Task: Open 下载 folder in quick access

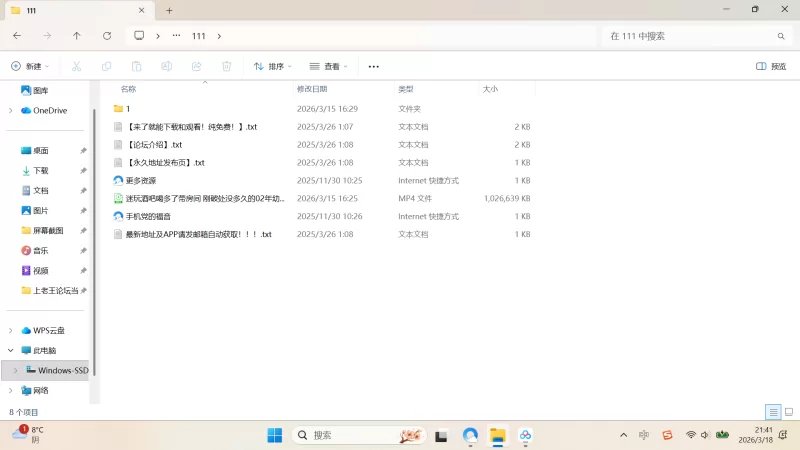Action: (x=41, y=171)
